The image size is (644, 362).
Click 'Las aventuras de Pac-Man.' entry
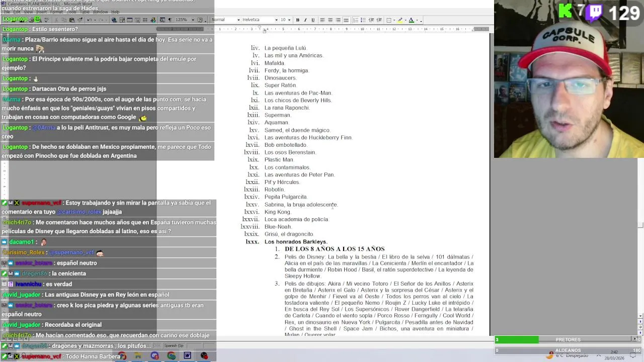point(298,93)
